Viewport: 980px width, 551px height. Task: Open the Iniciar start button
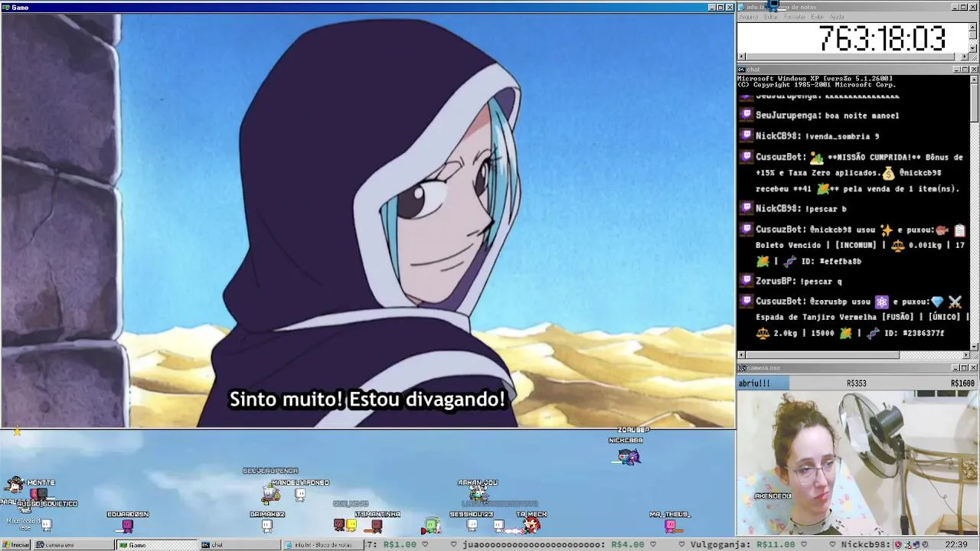[16, 545]
